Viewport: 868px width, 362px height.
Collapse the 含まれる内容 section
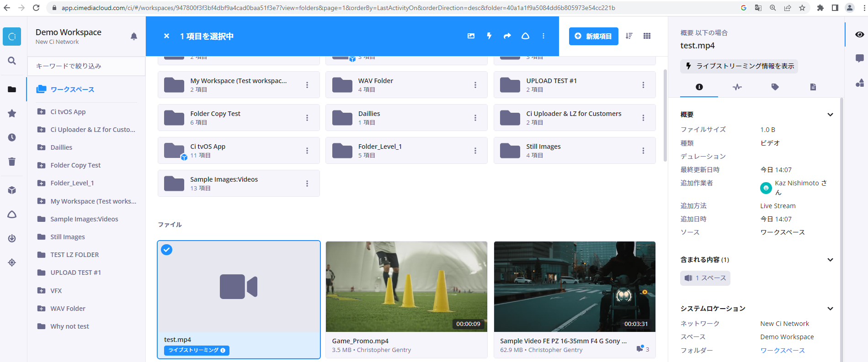[830, 260]
